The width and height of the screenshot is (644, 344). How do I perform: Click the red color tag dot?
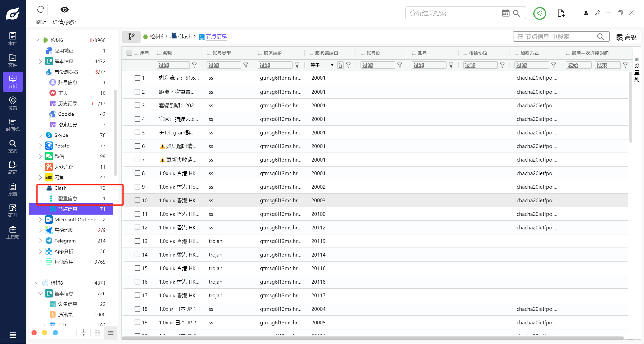(x=34, y=333)
